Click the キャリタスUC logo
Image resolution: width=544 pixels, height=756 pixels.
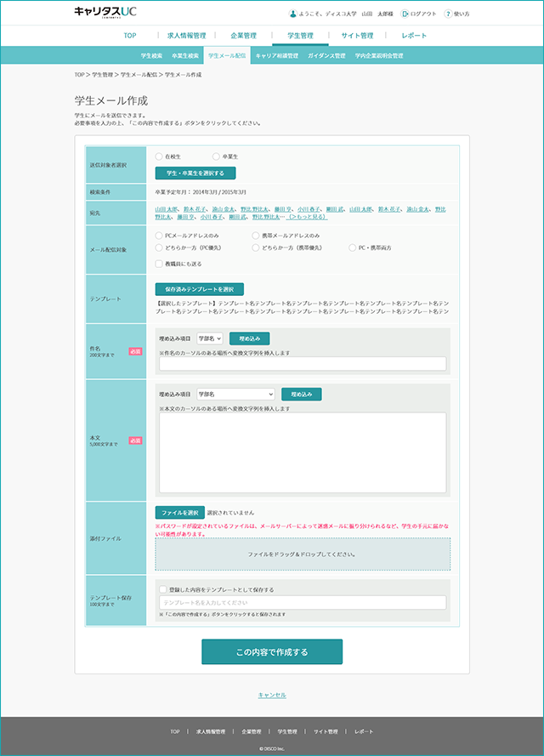[105, 12]
